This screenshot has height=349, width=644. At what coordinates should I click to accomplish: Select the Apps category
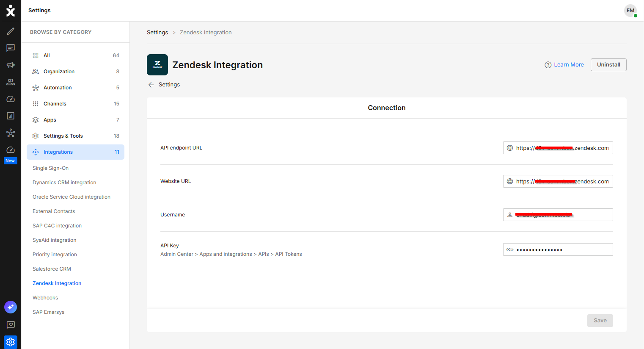[75, 120]
